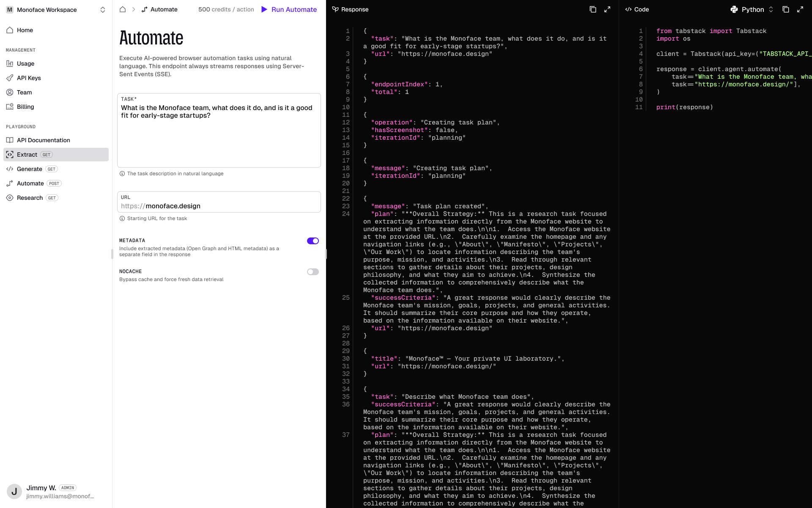
Task: Click the Home icon in the sidebar
Action: tap(10, 30)
